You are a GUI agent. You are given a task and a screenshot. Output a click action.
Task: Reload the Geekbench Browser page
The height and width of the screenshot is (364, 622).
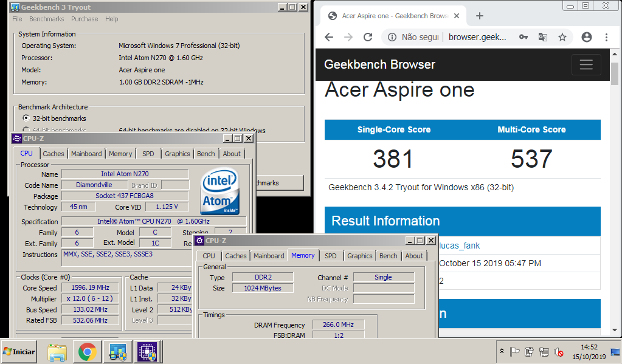[368, 37]
